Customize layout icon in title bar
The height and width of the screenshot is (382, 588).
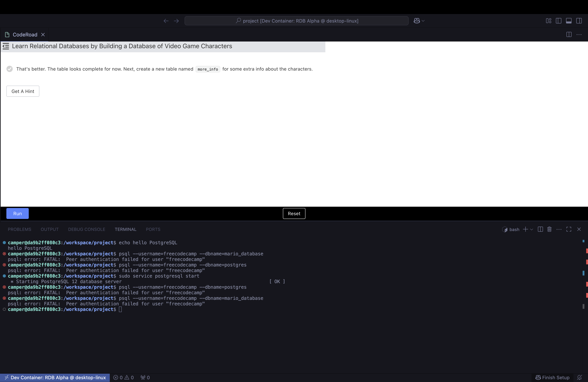(x=548, y=21)
